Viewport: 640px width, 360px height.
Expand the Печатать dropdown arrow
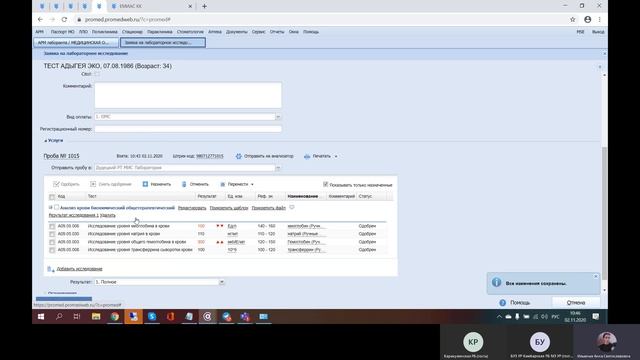click(336, 156)
